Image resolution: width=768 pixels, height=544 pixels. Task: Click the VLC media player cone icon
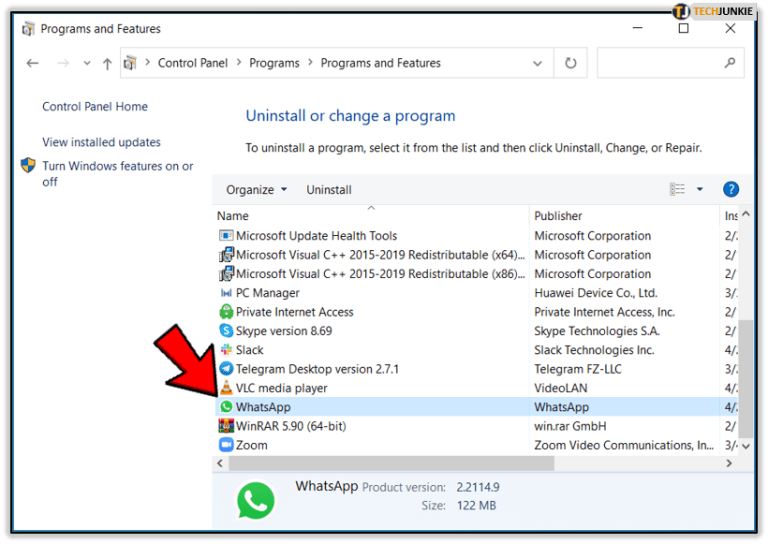226,388
